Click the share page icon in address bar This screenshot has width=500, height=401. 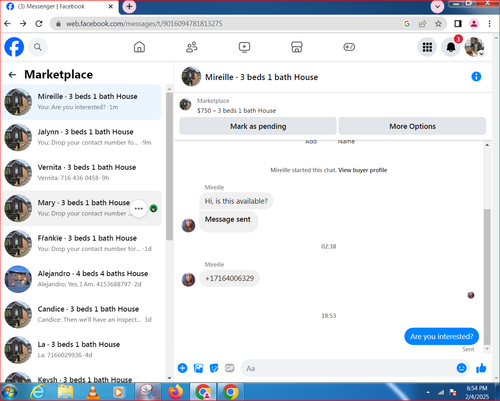coord(423,24)
